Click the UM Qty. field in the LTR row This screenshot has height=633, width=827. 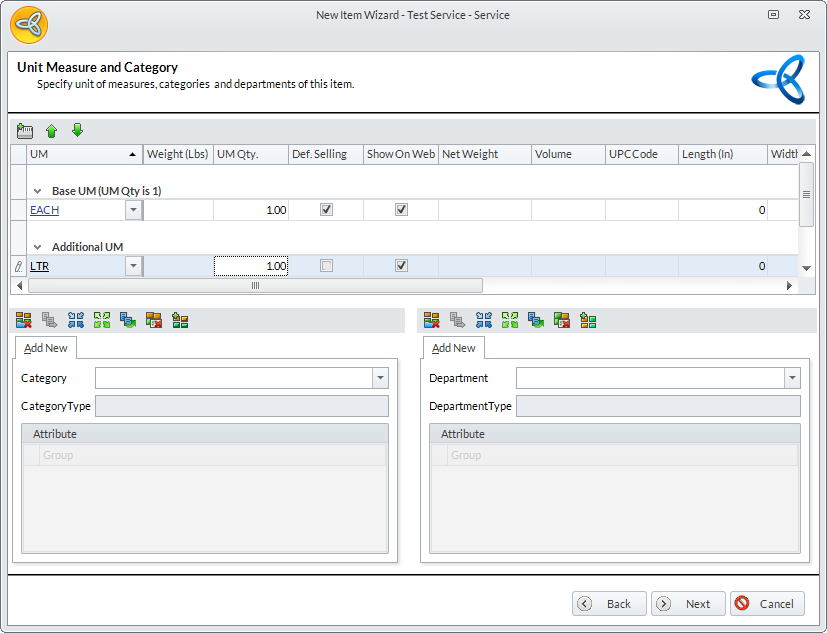click(x=251, y=266)
